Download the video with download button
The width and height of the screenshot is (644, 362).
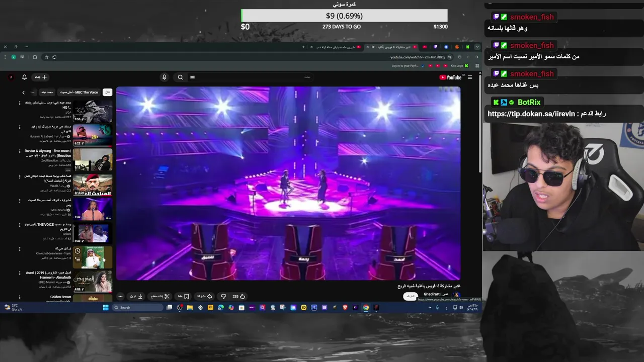(136, 297)
